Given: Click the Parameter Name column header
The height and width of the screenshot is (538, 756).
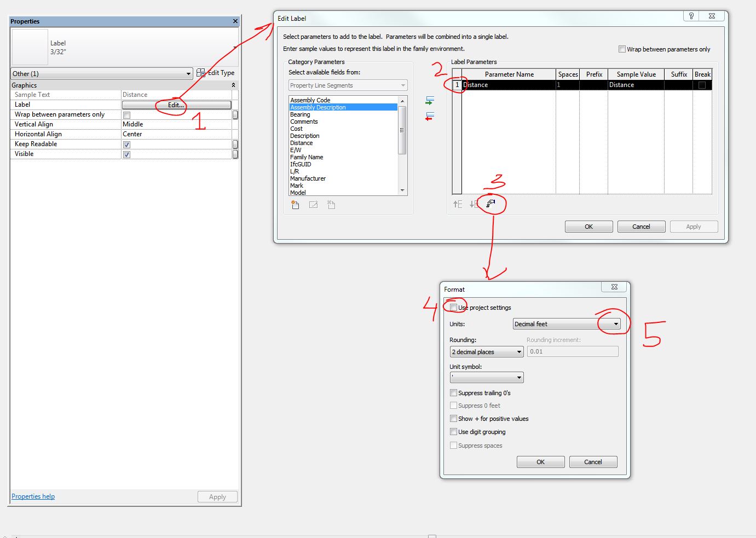Looking at the screenshot, I should tap(509, 74).
